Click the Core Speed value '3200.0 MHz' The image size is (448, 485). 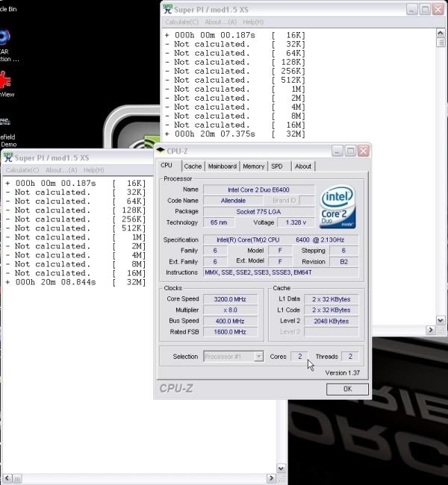230,299
